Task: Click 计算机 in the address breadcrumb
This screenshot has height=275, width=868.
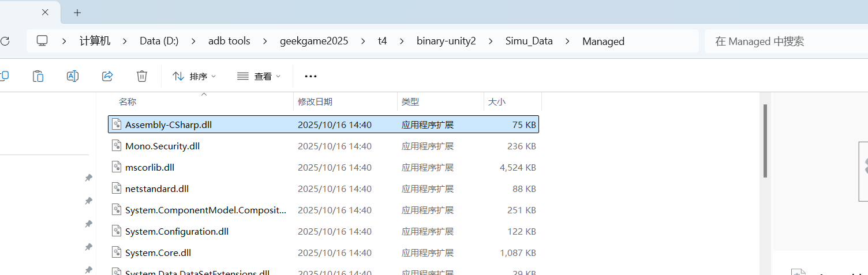Action: tap(95, 41)
